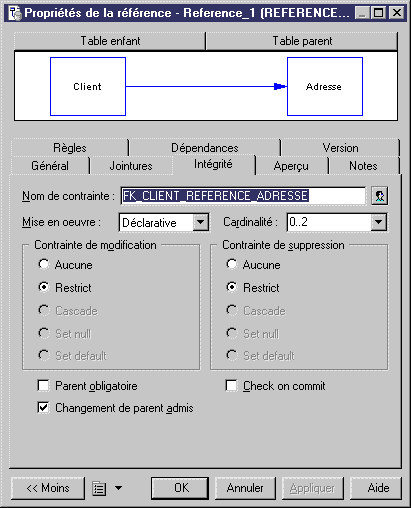The image size is (411, 508).
Task: Switch to the Jointures tab
Action: coord(131,166)
